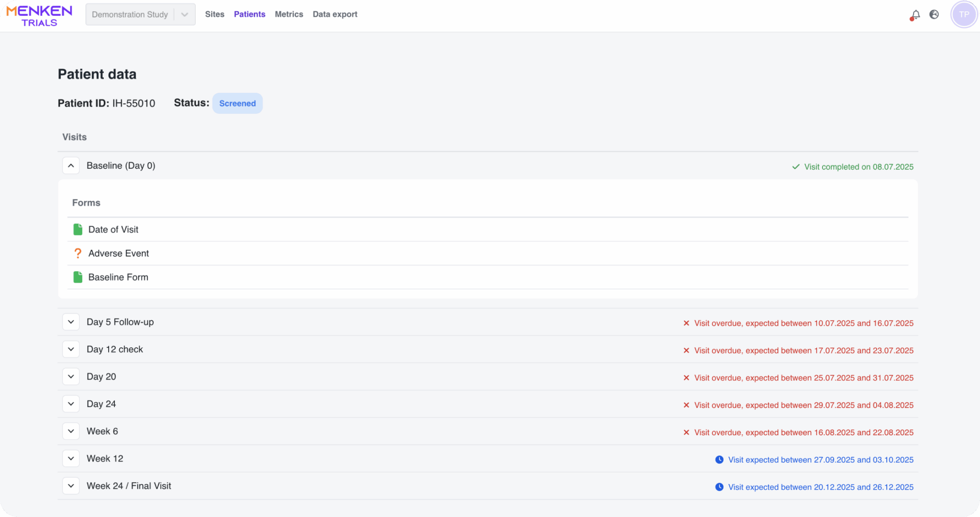The width and height of the screenshot is (980, 517).
Task: Click the Screened status badge
Action: click(x=237, y=103)
